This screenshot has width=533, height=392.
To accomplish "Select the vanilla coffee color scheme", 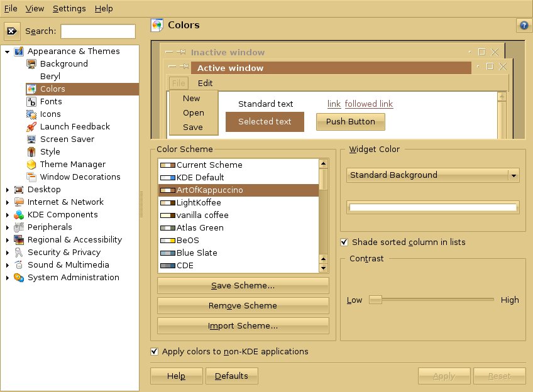I will point(239,215).
